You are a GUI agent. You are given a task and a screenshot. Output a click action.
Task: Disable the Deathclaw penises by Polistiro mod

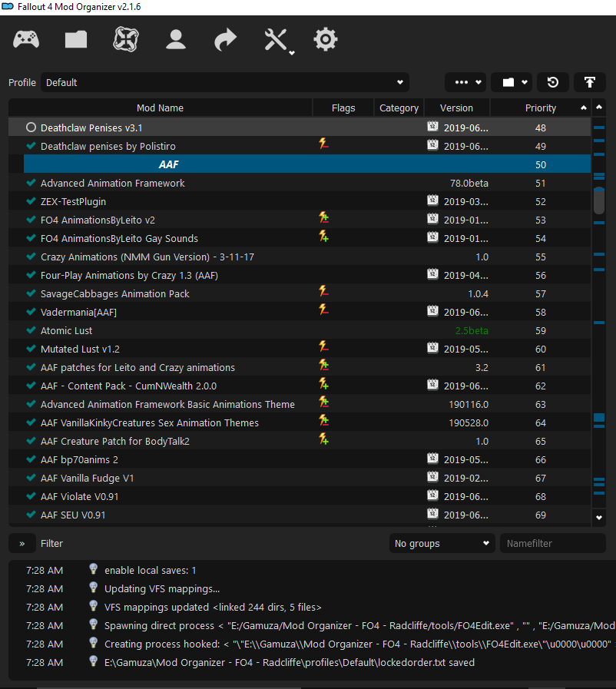(x=31, y=146)
